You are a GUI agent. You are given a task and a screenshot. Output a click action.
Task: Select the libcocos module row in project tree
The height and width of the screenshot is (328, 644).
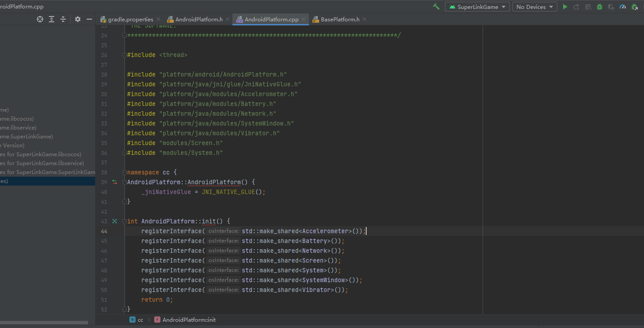pos(48,119)
